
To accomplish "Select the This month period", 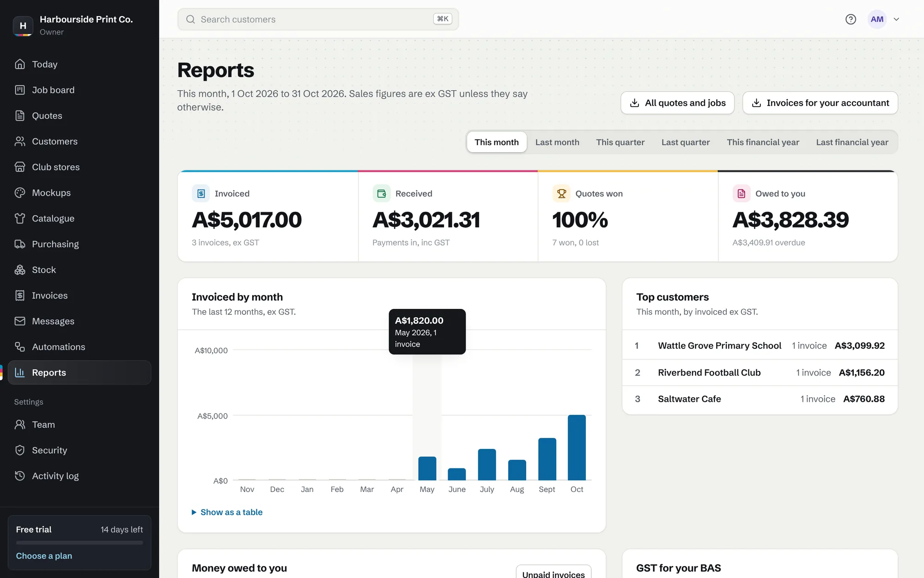I will click(497, 142).
